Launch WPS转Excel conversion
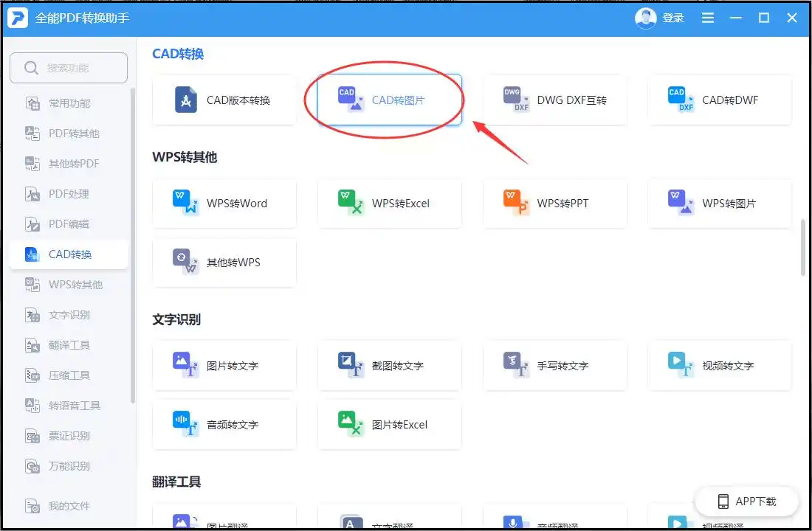This screenshot has width=812, height=531. coord(390,204)
